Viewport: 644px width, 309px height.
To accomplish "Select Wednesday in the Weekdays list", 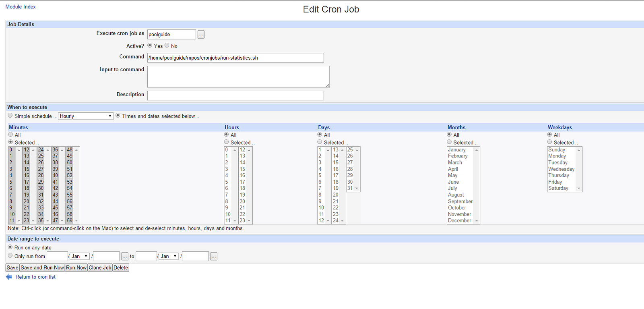I will coord(561,169).
